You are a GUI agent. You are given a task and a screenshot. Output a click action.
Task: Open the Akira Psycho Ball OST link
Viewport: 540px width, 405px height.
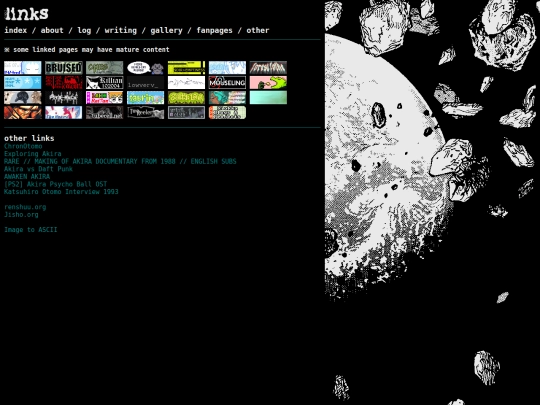click(x=55, y=184)
